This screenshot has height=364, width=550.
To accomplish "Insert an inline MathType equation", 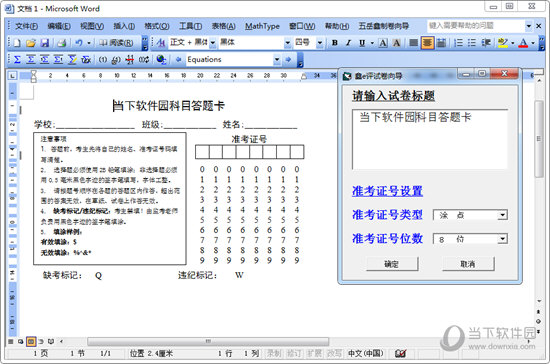I will pyautogui.click(x=17, y=60).
